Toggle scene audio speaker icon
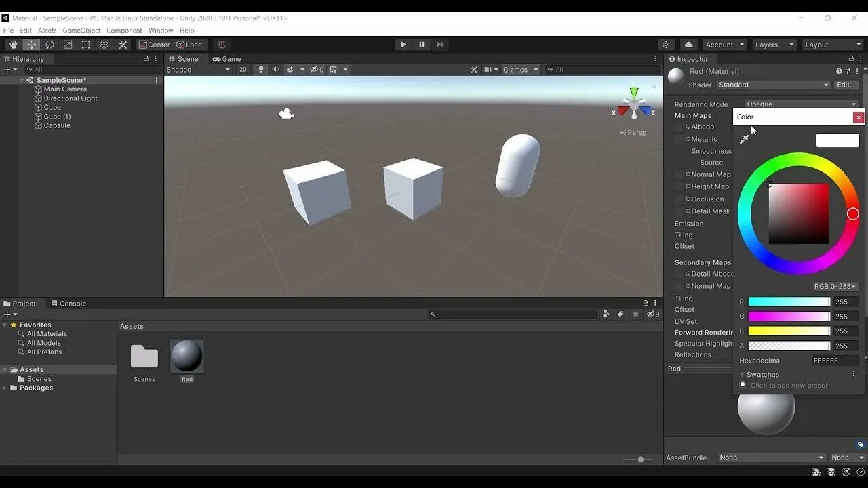 click(275, 70)
